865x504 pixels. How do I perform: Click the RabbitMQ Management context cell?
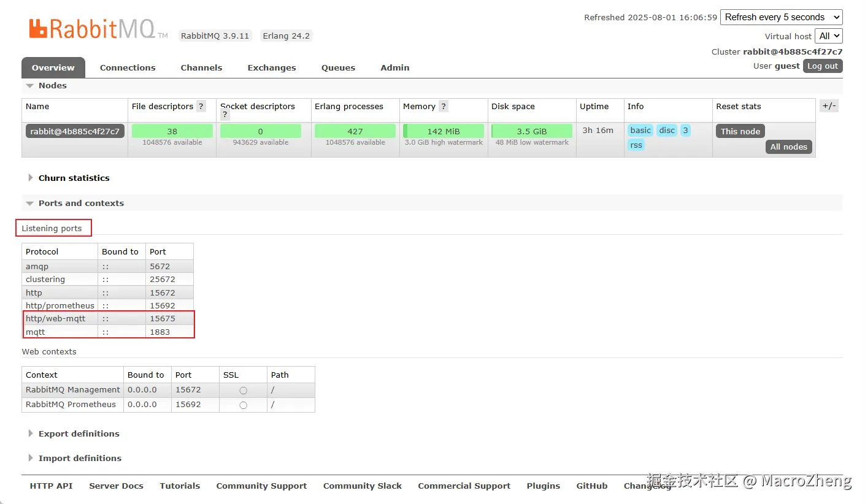click(73, 389)
